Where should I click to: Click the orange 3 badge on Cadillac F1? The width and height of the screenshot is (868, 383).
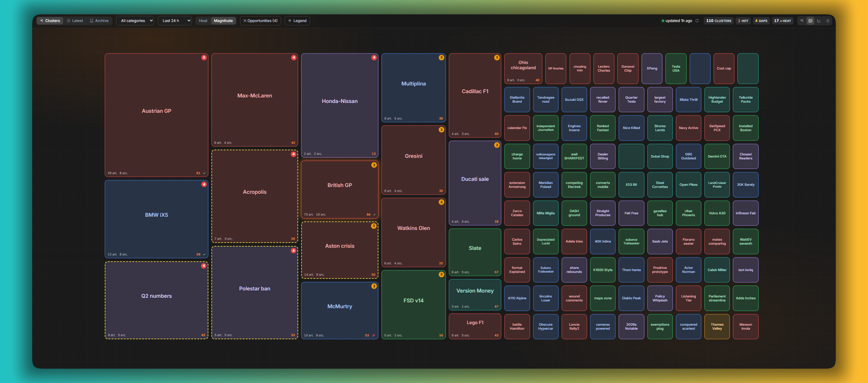coord(497,57)
